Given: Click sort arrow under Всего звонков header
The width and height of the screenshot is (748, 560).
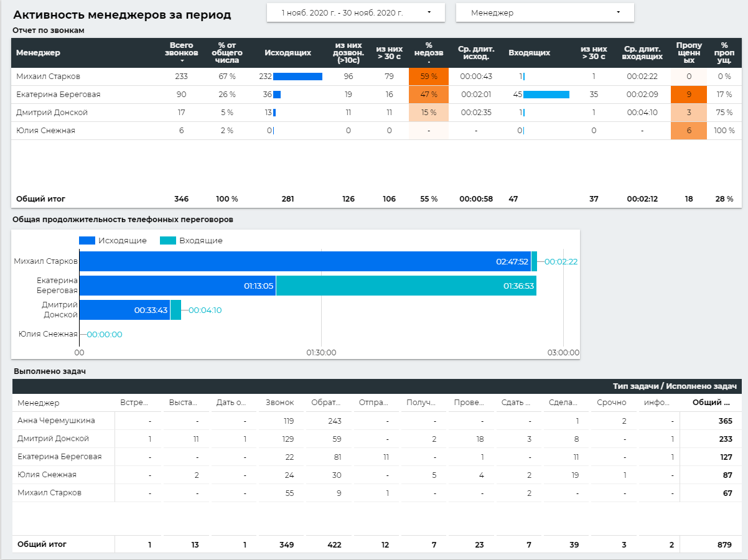Looking at the screenshot, I should pos(182,61).
